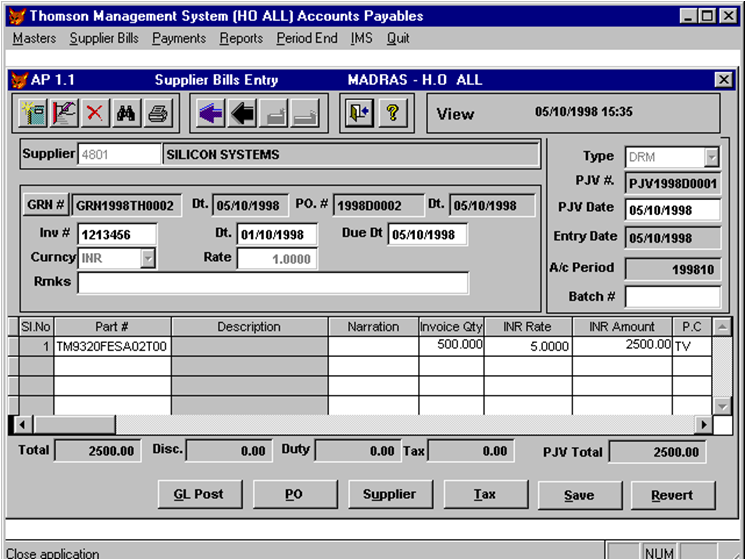Click the Inv # field 1213456
The height and width of the screenshot is (560, 746).
click(117, 235)
